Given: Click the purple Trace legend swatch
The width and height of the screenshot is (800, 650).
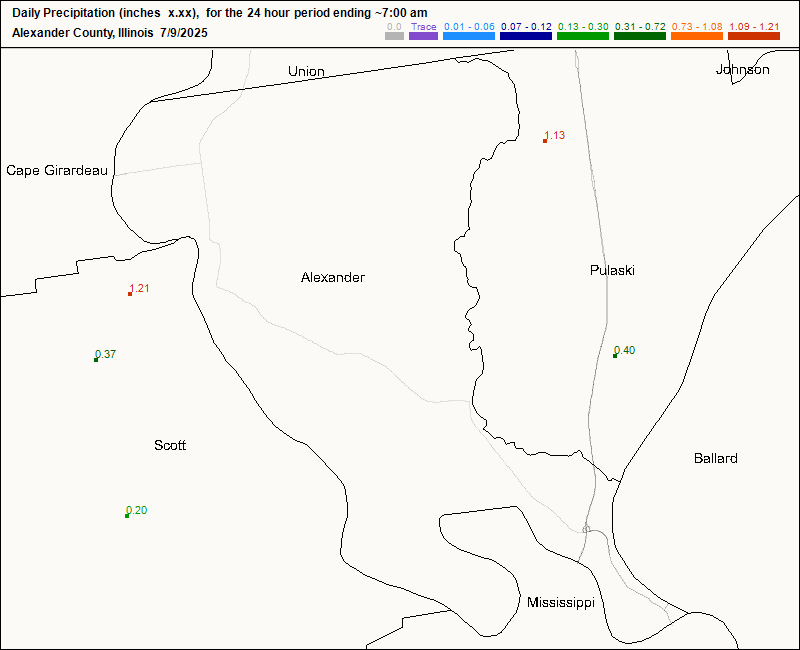Looking at the screenshot, I should coord(423,36).
